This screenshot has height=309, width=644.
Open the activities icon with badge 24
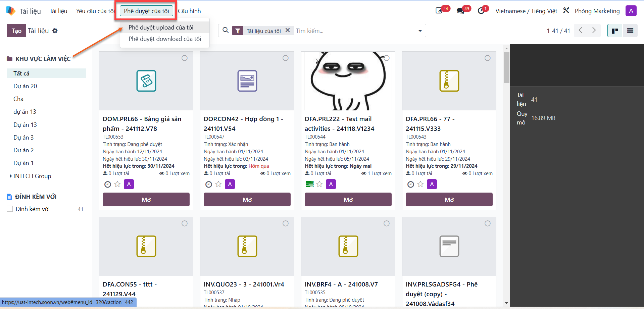(x=439, y=11)
